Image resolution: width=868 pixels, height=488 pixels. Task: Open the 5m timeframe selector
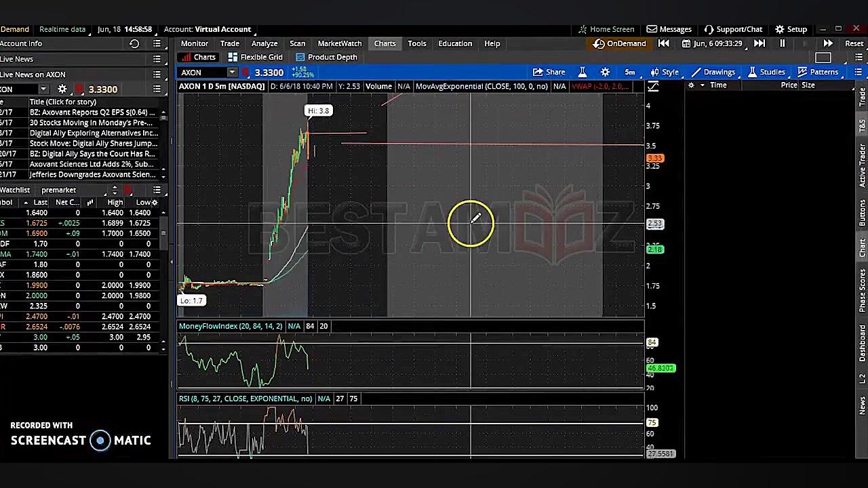coord(630,72)
